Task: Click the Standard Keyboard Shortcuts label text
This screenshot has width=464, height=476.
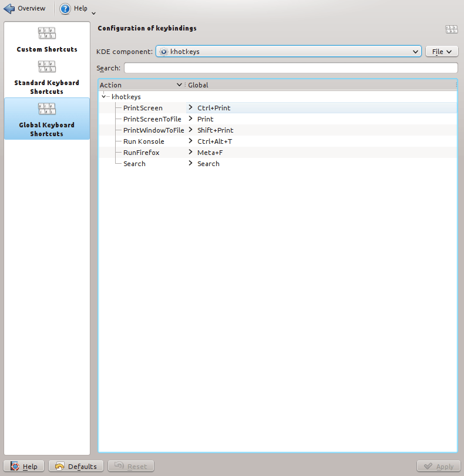Action: [47, 87]
